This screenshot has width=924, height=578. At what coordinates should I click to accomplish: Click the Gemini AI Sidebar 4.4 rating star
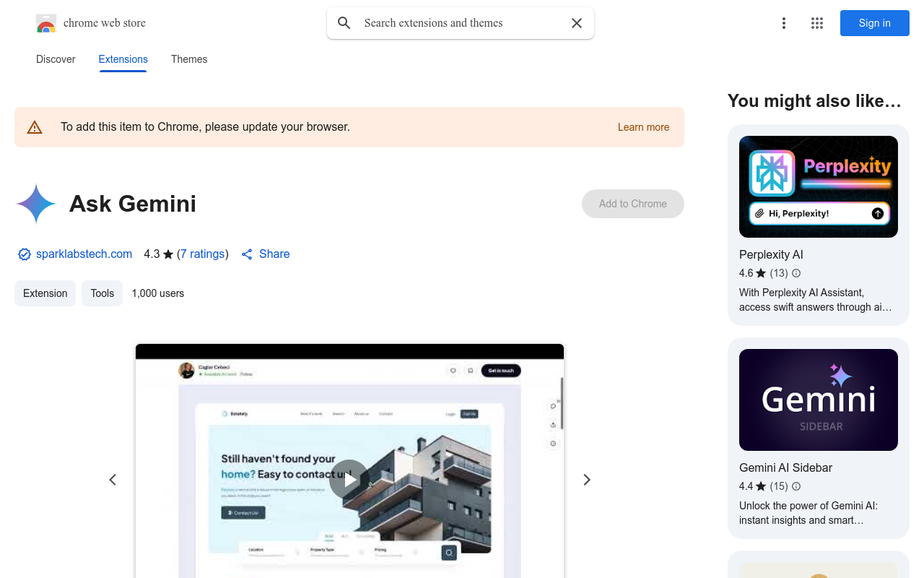click(x=761, y=486)
